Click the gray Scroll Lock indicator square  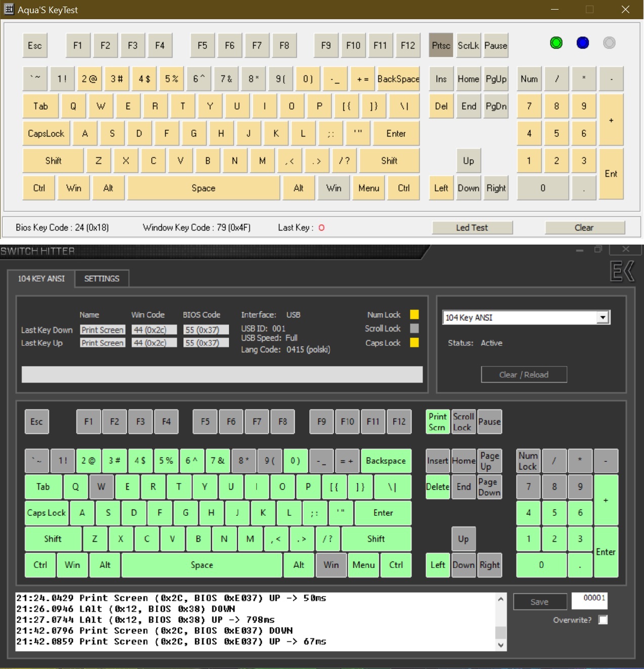(415, 328)
